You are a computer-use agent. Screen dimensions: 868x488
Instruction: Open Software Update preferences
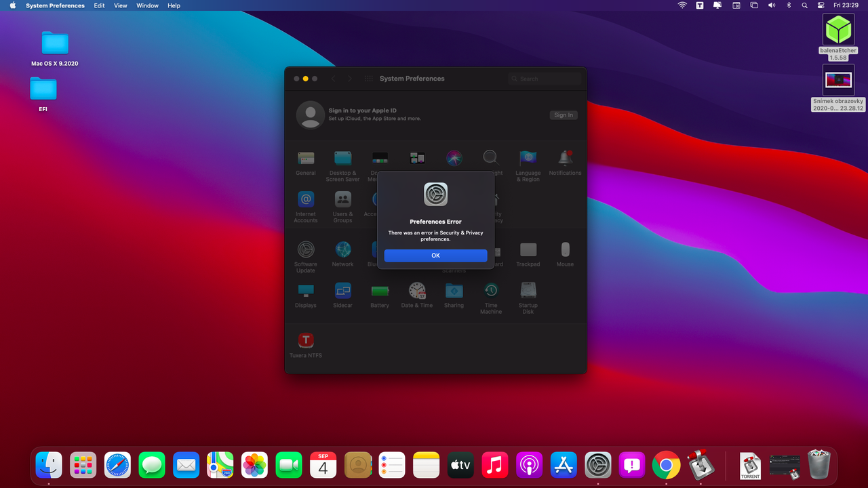[x=306, y=257]
